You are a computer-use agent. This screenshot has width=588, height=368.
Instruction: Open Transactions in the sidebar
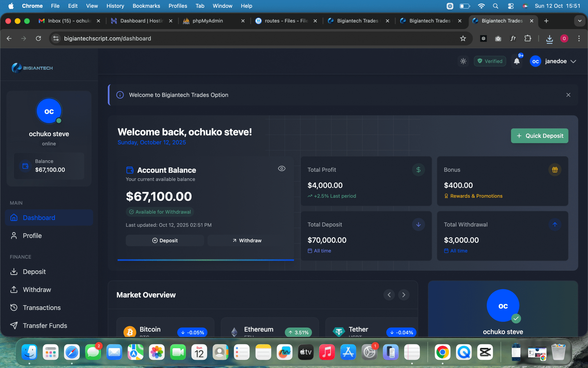pos(42,308)
